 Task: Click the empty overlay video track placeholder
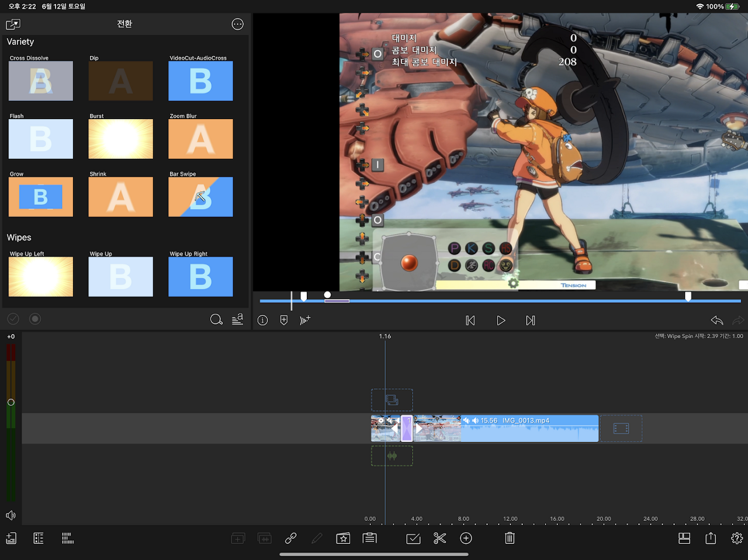tap(392, 400)
